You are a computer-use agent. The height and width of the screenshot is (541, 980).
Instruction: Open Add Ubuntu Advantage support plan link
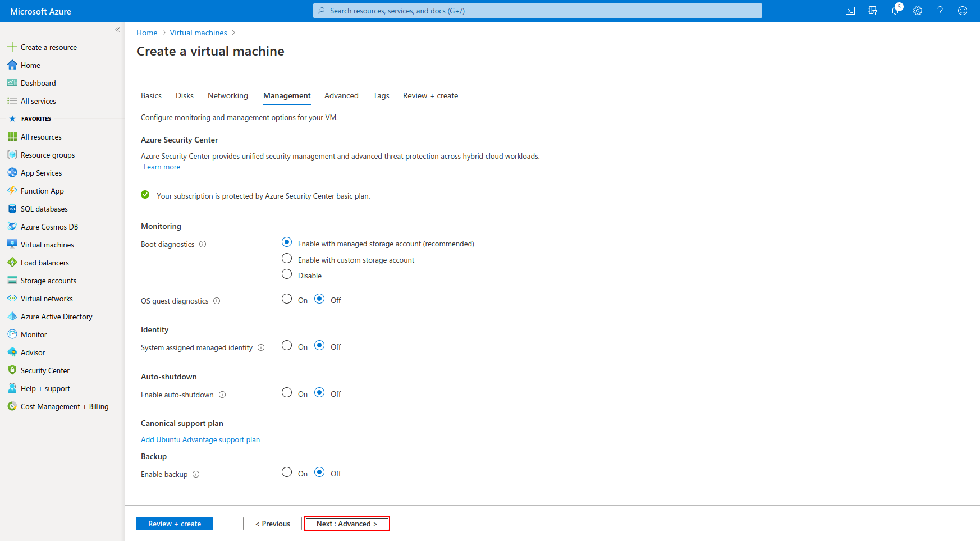coord(200,439)
